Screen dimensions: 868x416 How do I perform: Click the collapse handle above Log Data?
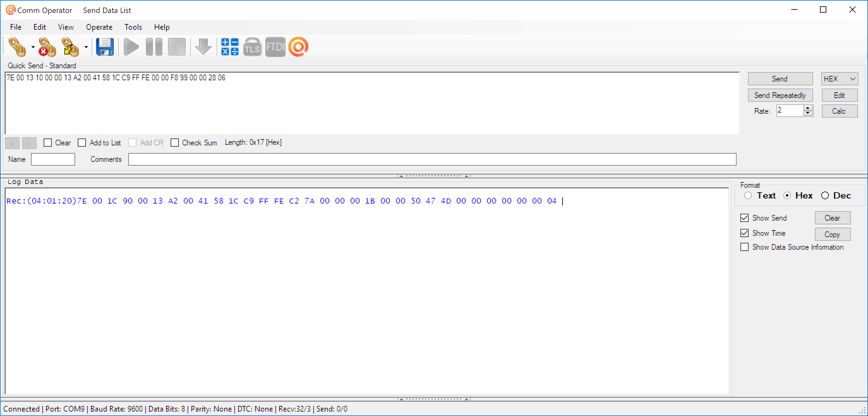click(434, 176)
